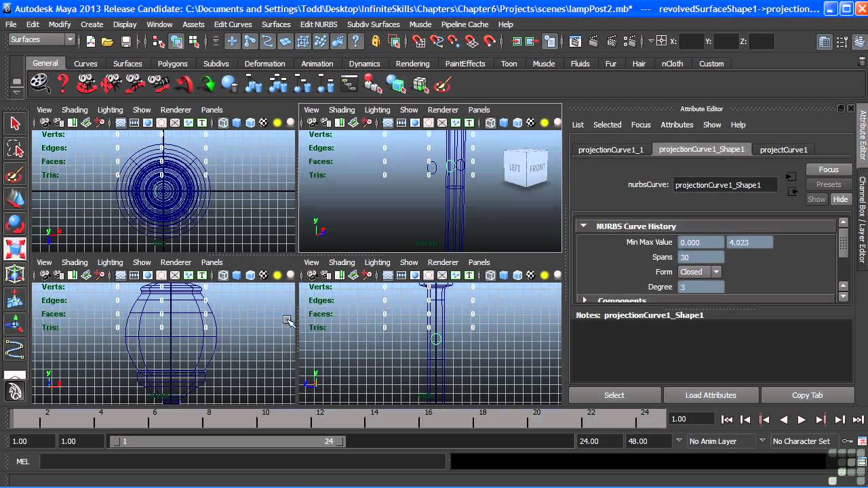Viewport: 868px width, 488px height.
Task: Click the playback range slider bar
Action: pyautogui.click(x=229, y=441)
